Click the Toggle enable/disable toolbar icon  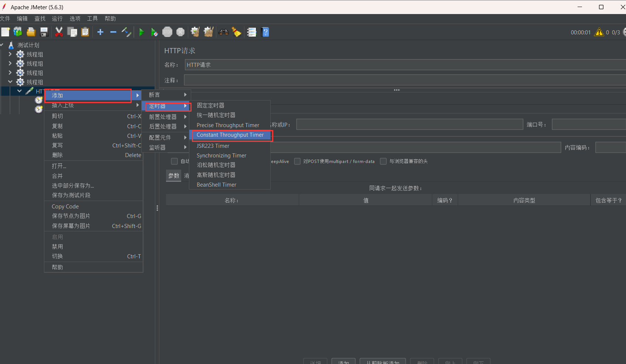126,32
